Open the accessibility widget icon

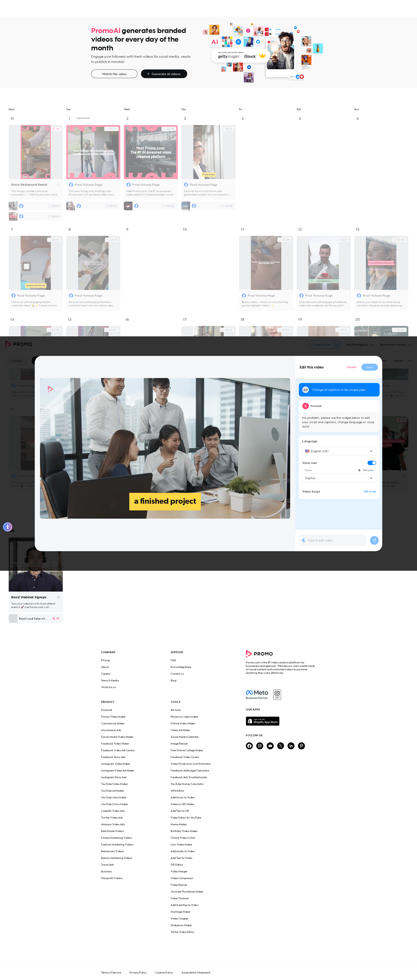point(8,527)
